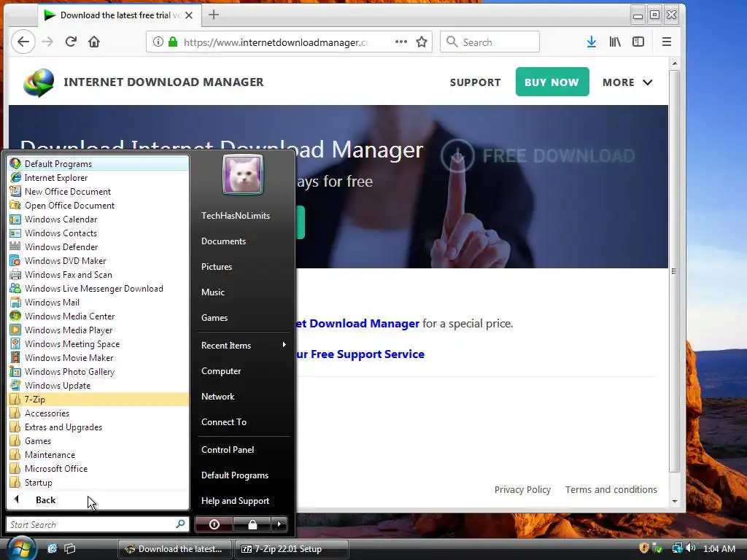
Task: Click the user account cat picture
Action: [242, 174]
